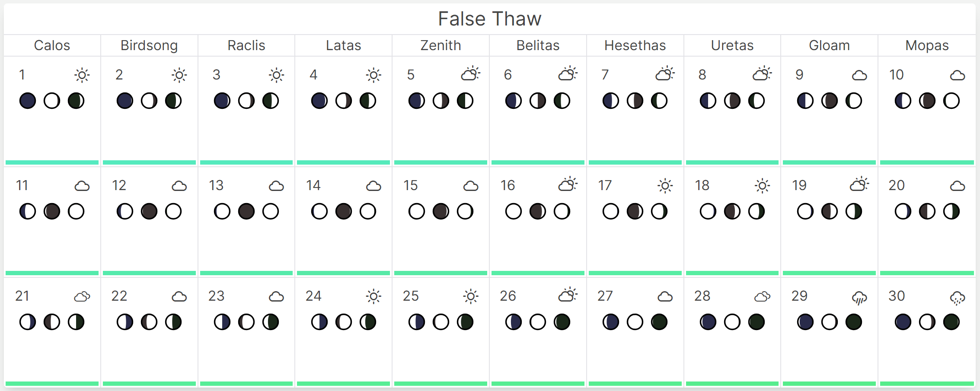Click the overcast clouds icon on day 21
This screenshot has width=980, height=391.
[x=82, y=296]
